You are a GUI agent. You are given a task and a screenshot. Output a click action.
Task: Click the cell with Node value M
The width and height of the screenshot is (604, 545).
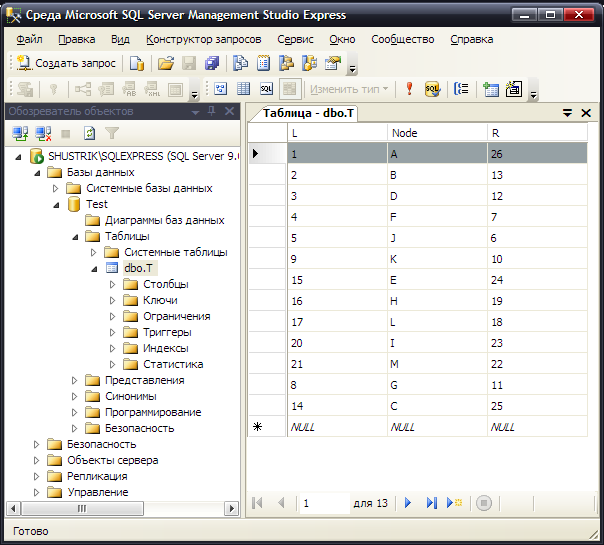tap(437, 364)
